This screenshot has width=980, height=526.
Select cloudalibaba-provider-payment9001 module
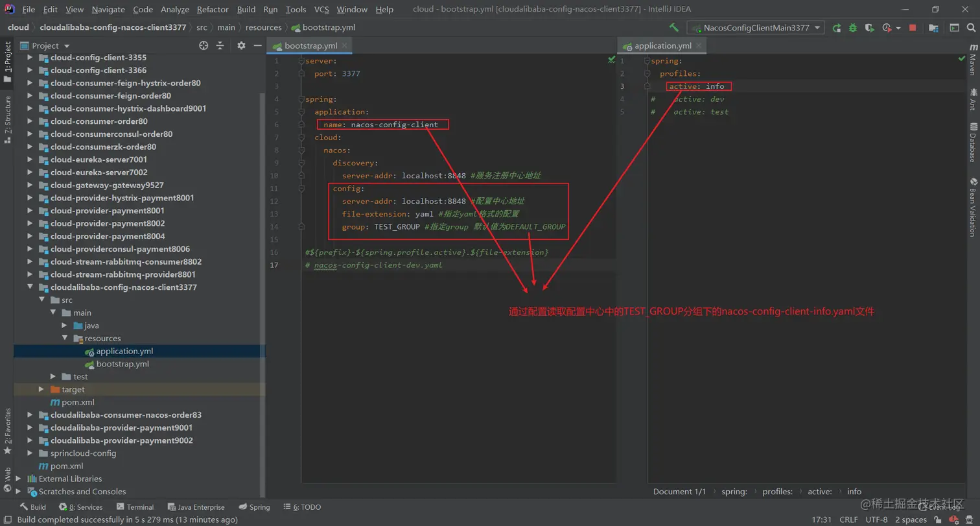[x=121, y=427]
